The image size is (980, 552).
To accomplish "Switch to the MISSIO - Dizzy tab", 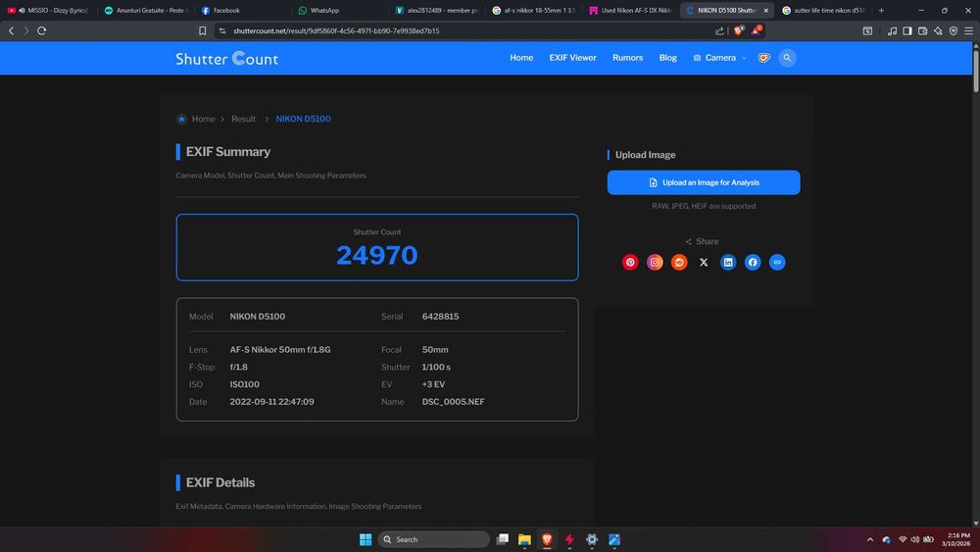I will [x=49, y=10].
